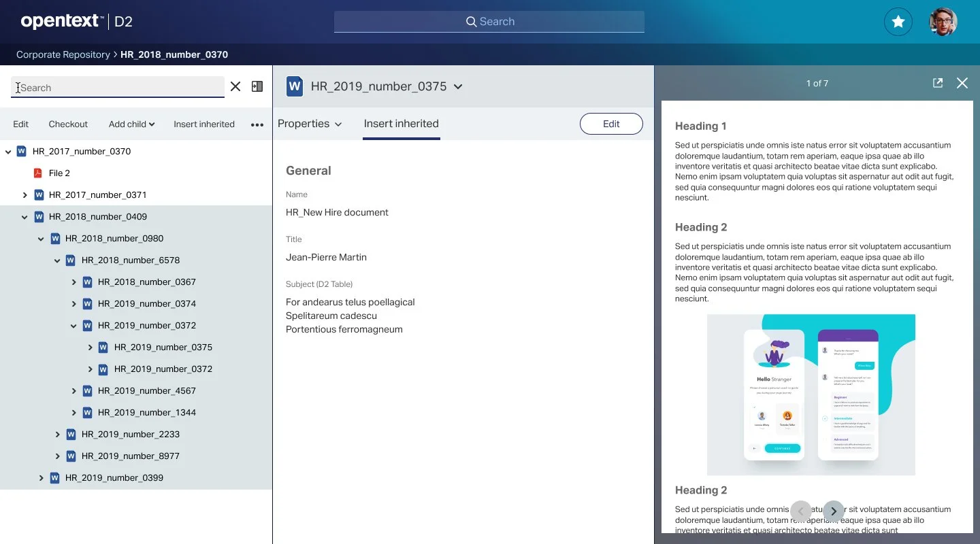980x544 pixels.
Task: Focus the tree panel Search field
Action: (118, 87)
